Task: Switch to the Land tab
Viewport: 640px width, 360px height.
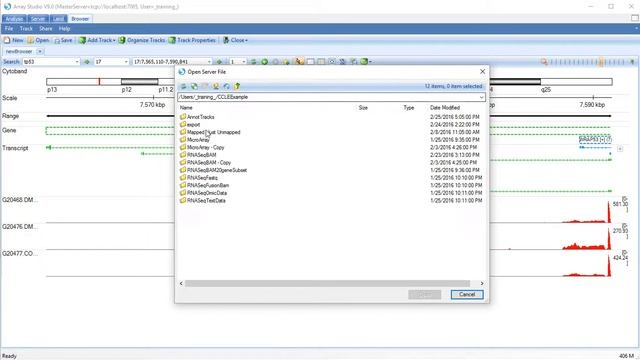Action: [58, 19]
